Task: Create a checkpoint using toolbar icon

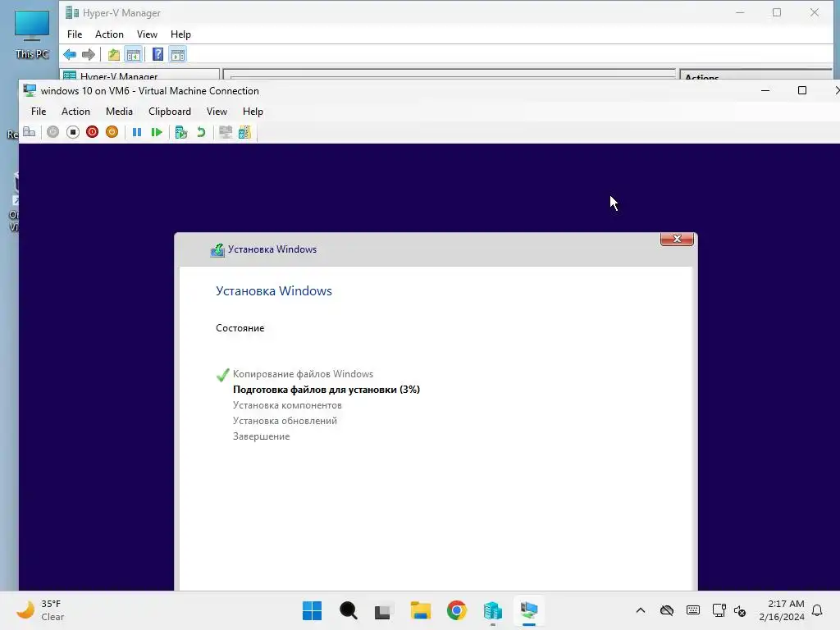Action: click(x=181, y=132)
